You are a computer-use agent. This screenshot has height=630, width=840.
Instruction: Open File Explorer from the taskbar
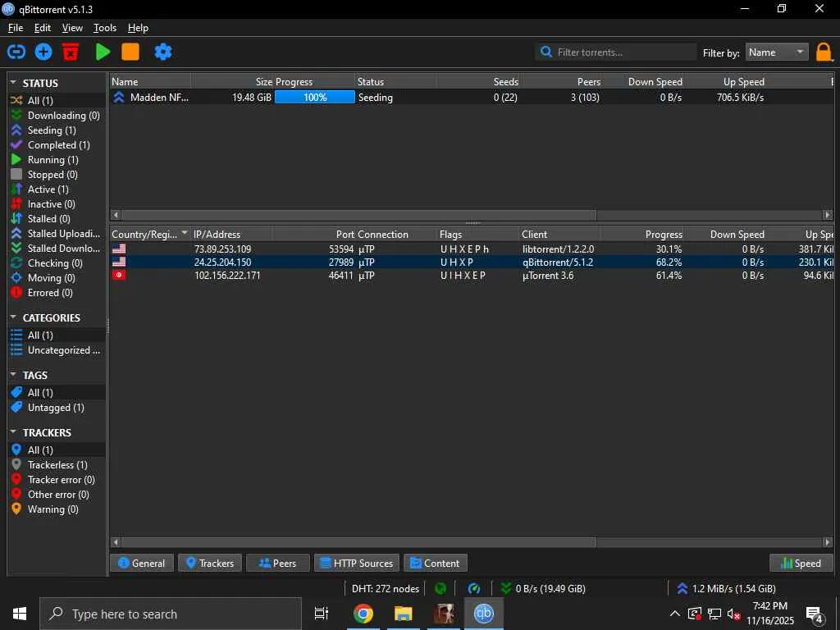404,614
